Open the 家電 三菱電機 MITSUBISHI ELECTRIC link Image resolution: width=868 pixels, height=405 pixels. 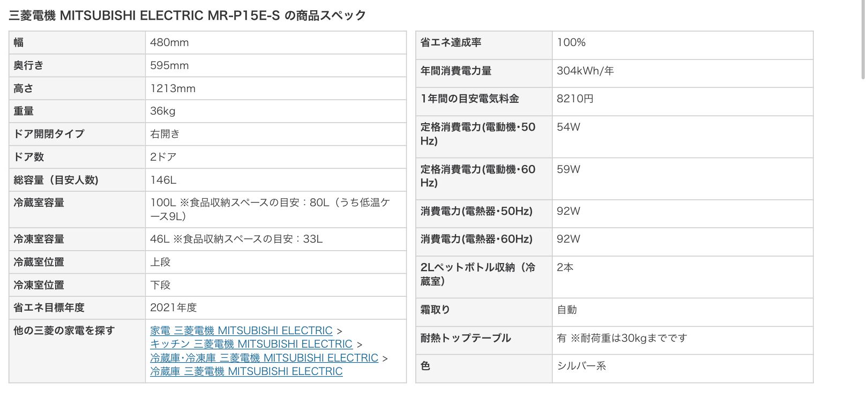coord(241,331)
